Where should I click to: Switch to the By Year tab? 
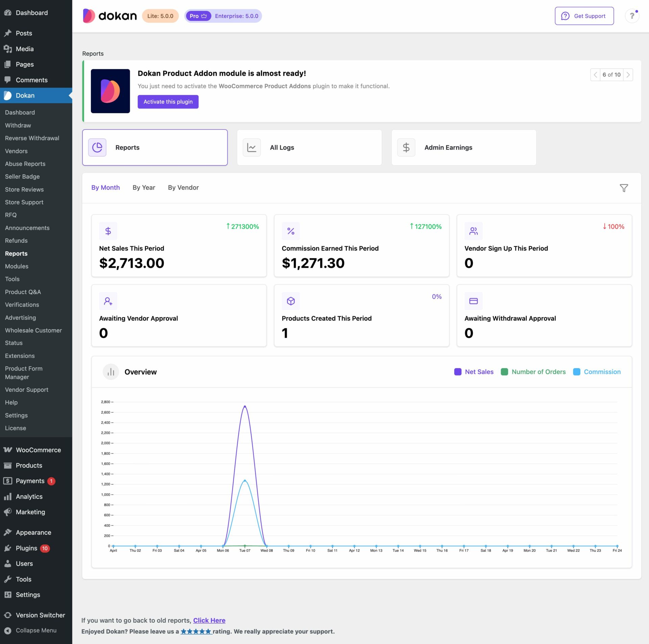(144, 188)
